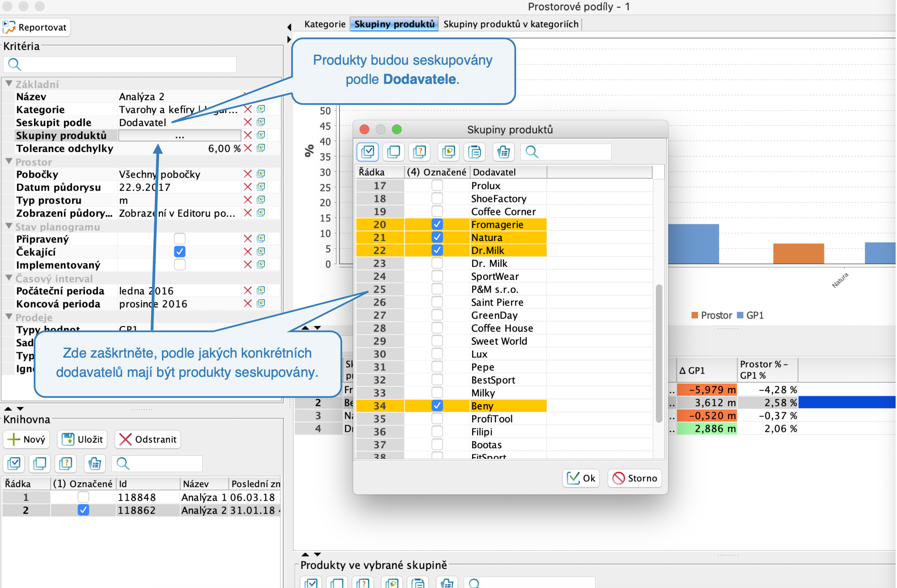Open Skupiny produktů v kategoriích tab
Viewport: 897px width, 588px height.
(511, 24)
